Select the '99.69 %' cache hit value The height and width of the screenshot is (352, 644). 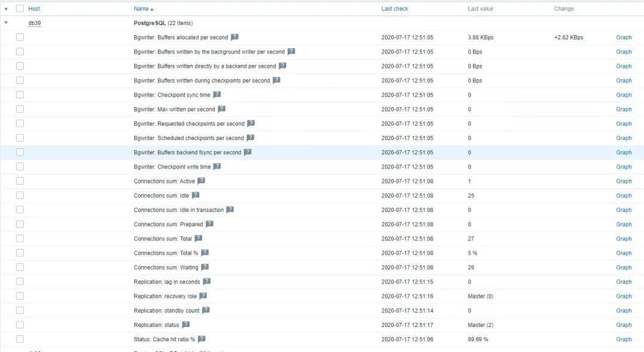(478, 339)
